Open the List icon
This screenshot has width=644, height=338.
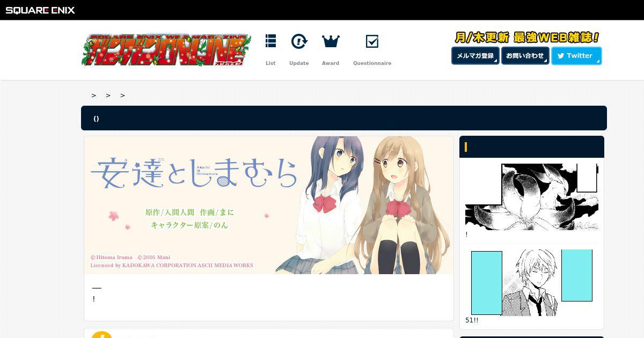pos(270,41)
